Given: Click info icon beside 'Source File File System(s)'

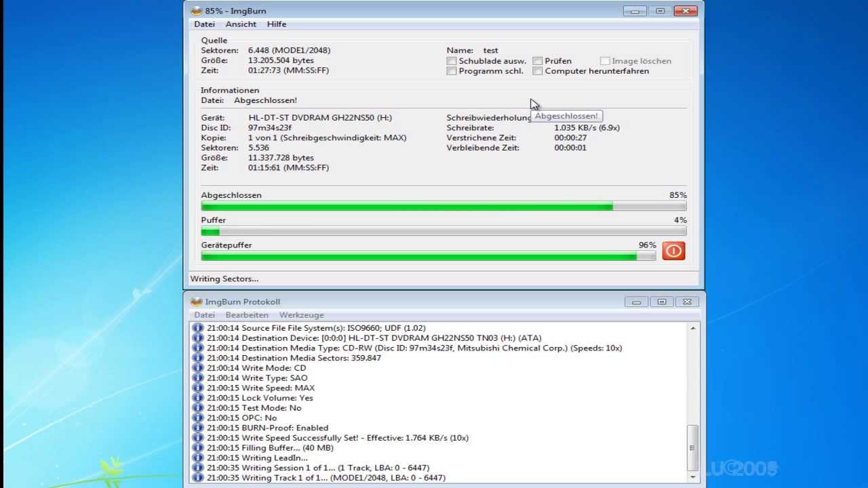Looking at the screenshot, I should click(x=198, y=328).
